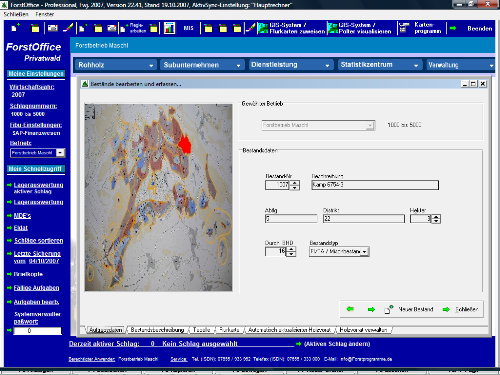Screen dimensions: 500x375
Task: Click the Neuer Bestand button
Action: coord(416,309)
